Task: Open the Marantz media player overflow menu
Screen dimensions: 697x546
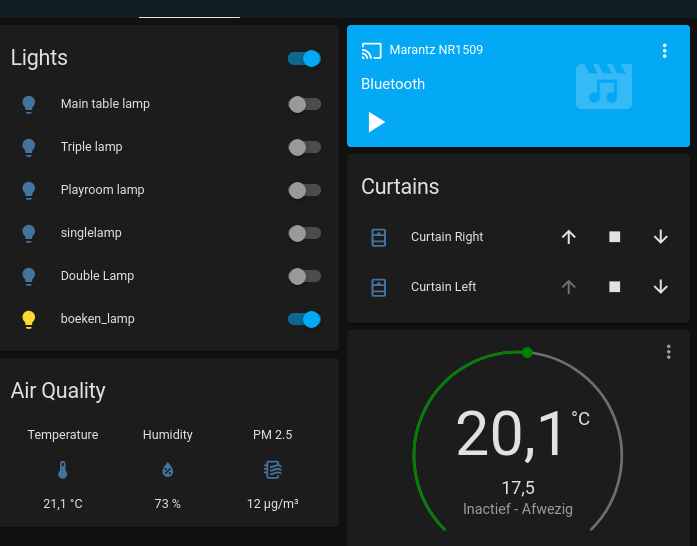Action: coord(665,50)
